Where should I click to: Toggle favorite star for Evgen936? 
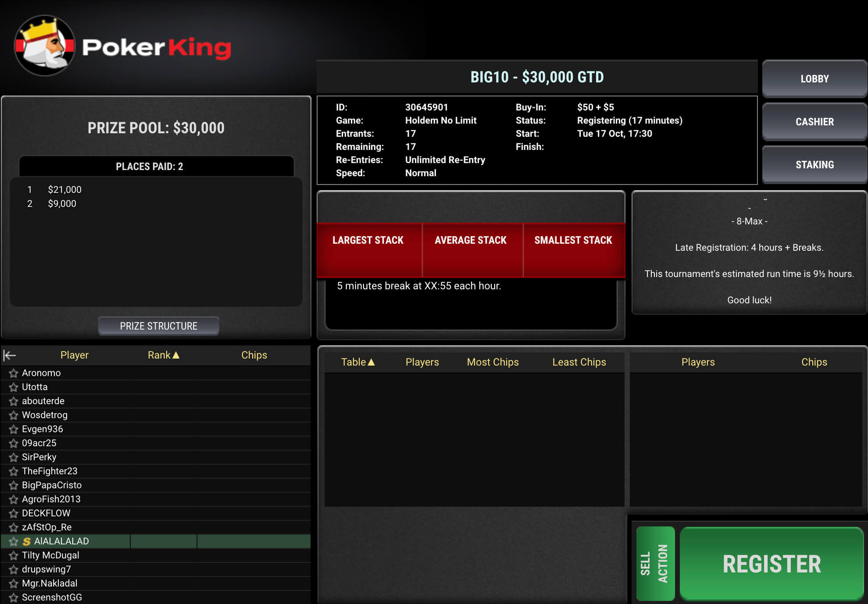(x=14, y=429)
